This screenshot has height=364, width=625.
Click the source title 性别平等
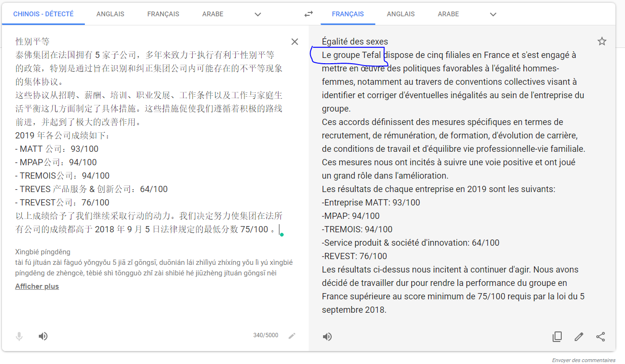(33, 42)
